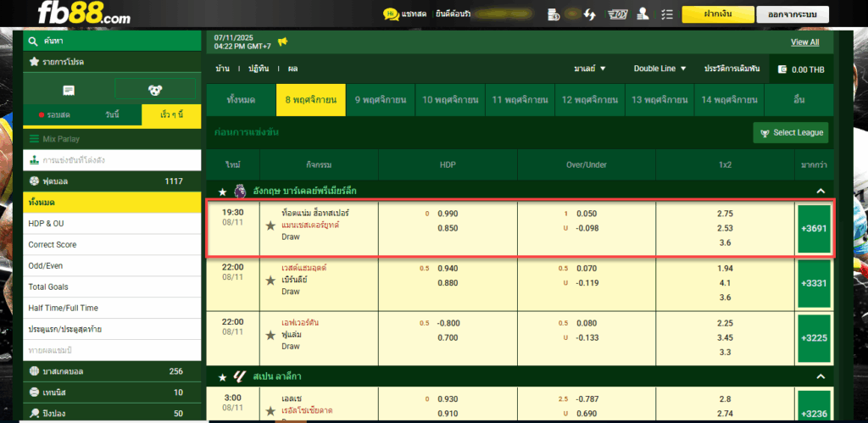Click West Ham 1x2 odds 1.94
This screenshot has width=868, height=423.
[725, 269]
